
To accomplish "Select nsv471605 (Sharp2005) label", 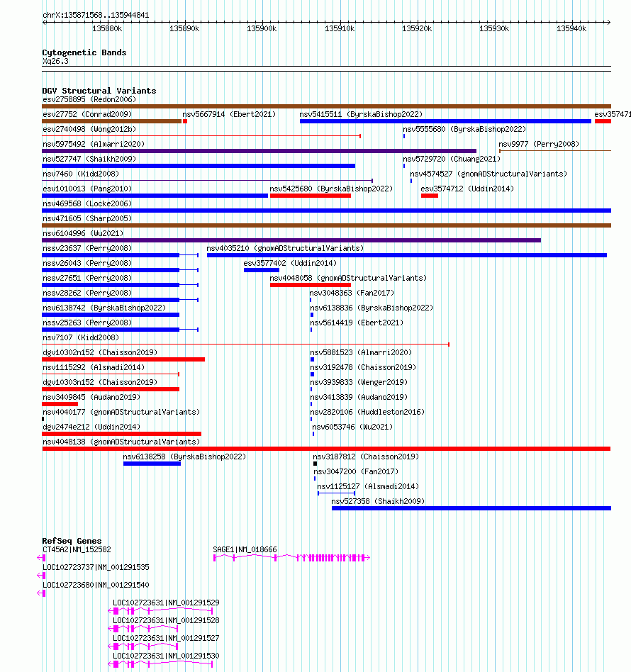I will (x=87, y=218).
